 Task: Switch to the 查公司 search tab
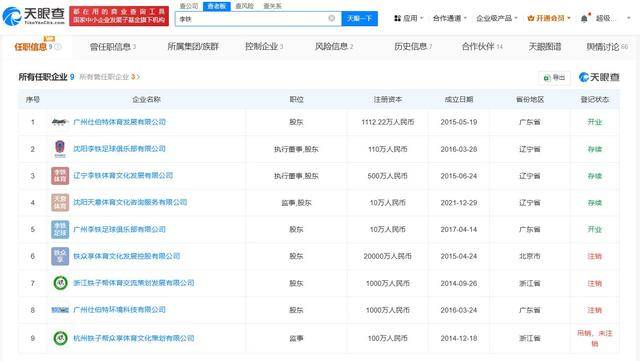[x=189, y=6]
